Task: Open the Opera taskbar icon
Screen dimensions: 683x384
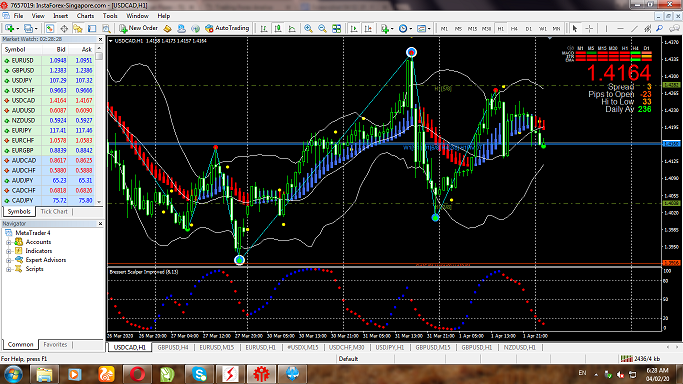Action: point(137,374)
